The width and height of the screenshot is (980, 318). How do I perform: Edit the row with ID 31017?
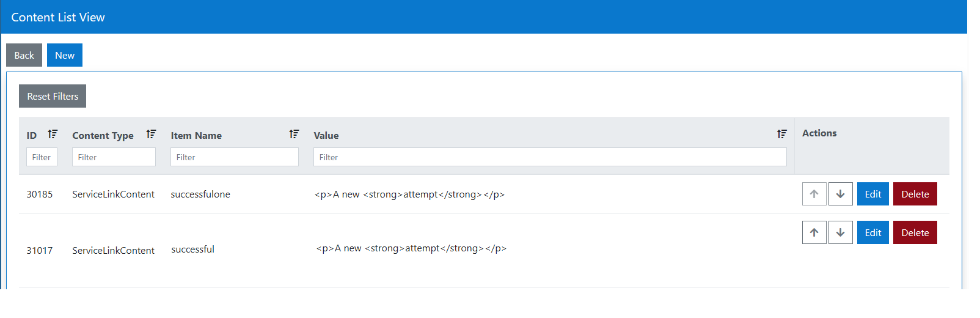pyautogui.click(x=873, y=232)
